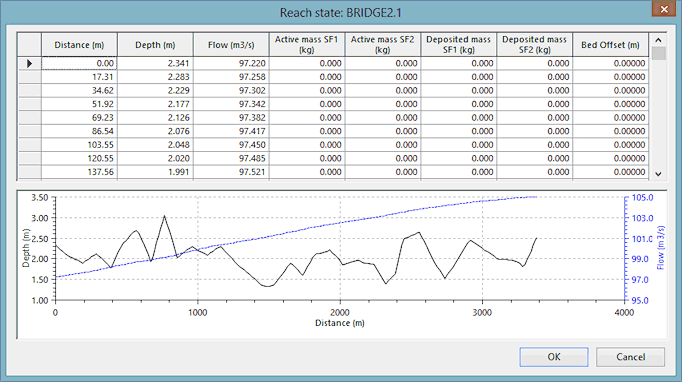This screenshot has height=382, width=682.
Task: Click Bed Offset cell in the 137.56 row
Action: coord(610,172)
